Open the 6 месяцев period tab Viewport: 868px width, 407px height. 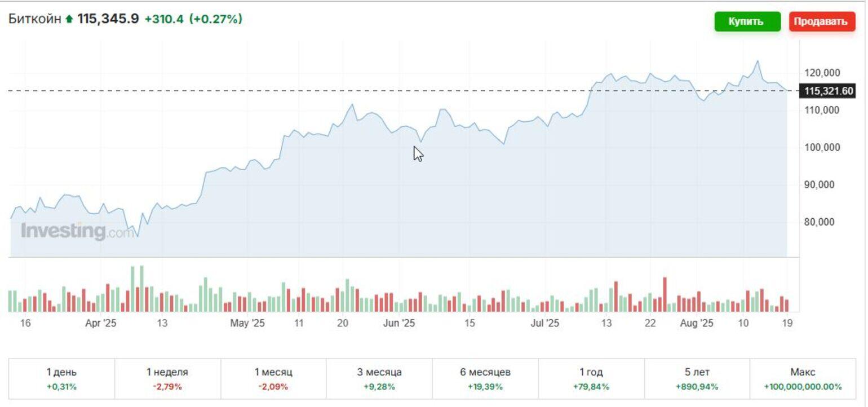485,378
